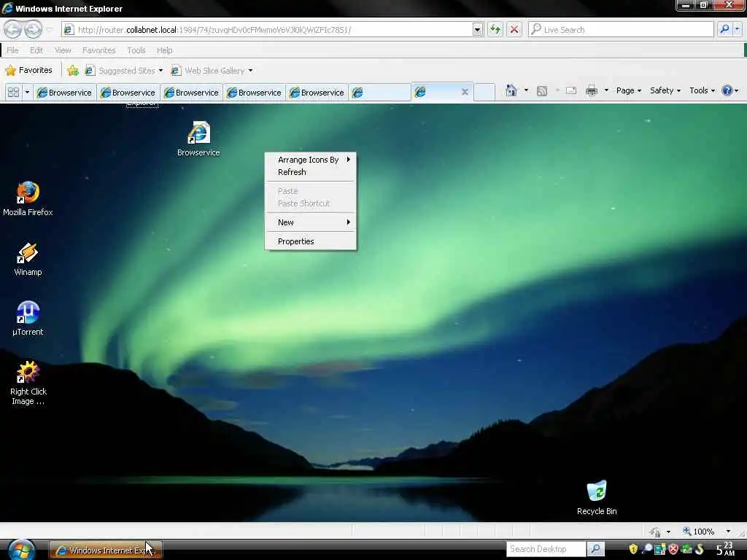Screen dimensions: 747x560
Task: Open the command bar Tools dropdown
Action: tap(702, 90)
